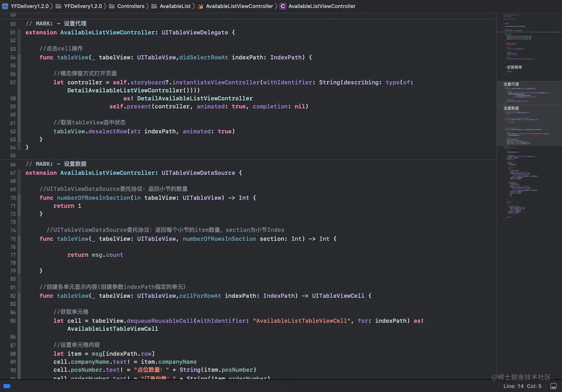This screenshot has height=392, width=562.
Task: Click the dequeueReusableCell method call
Action: [160, 321]
